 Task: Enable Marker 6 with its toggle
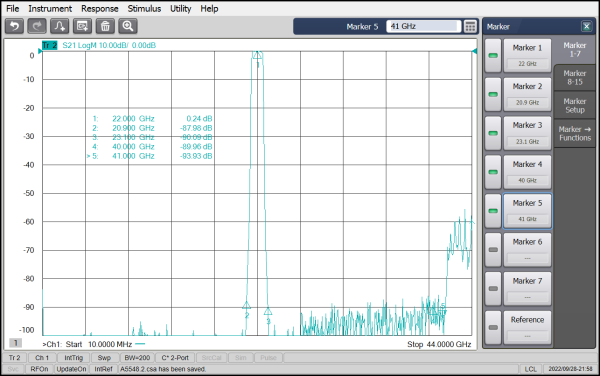[493, 250]
